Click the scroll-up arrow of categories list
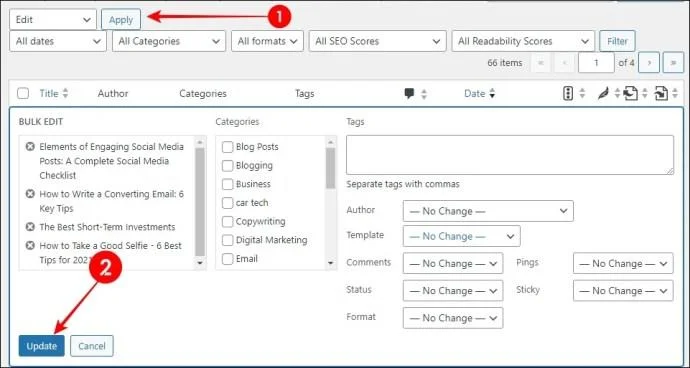 pos(330,142)
